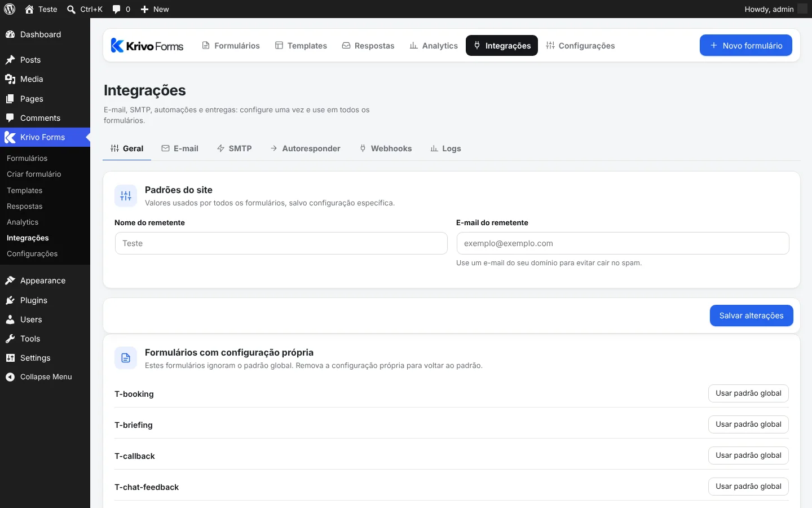Image resolution: width=812 pixels, height=508 pixels.
Task: Click the document icon beside Formulários com configuração própria
Action: point(126,358)
